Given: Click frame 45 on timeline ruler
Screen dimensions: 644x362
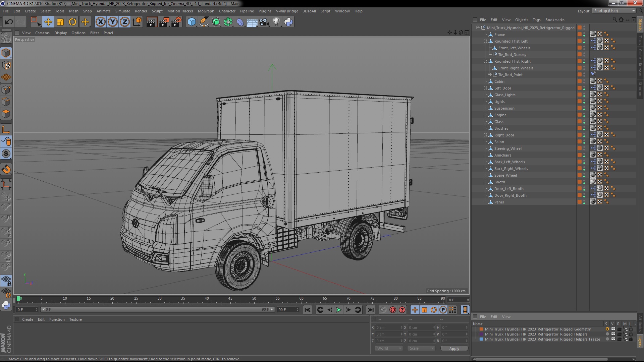Looking at the screenshot, I should [x=230, y=299].
